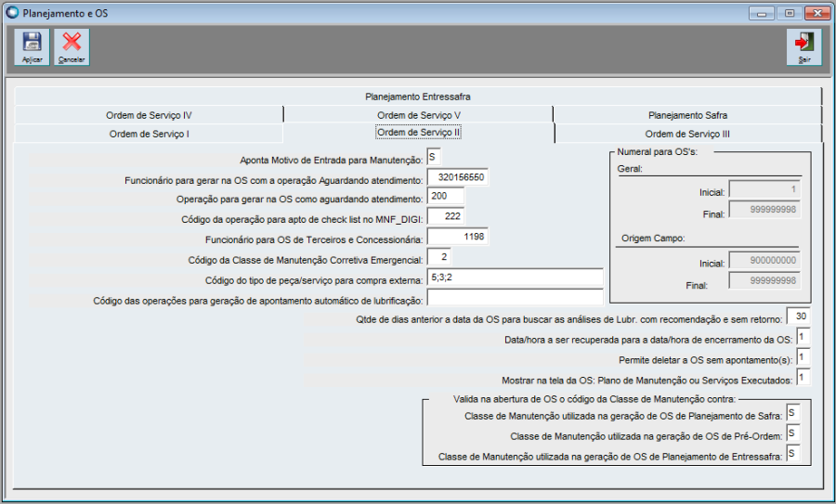Close the Planejamento e OS window
Screen dimensions: 836x504
pyautogui.click(x=817, y=13)
